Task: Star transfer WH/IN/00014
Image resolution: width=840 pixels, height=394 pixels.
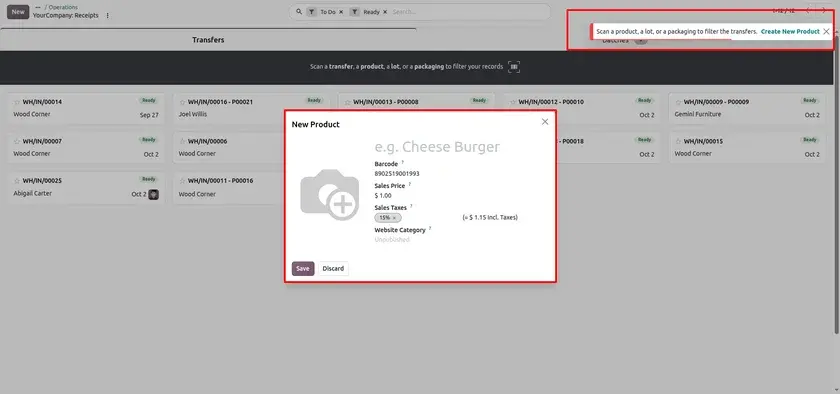Action: [x=17, y=102]
